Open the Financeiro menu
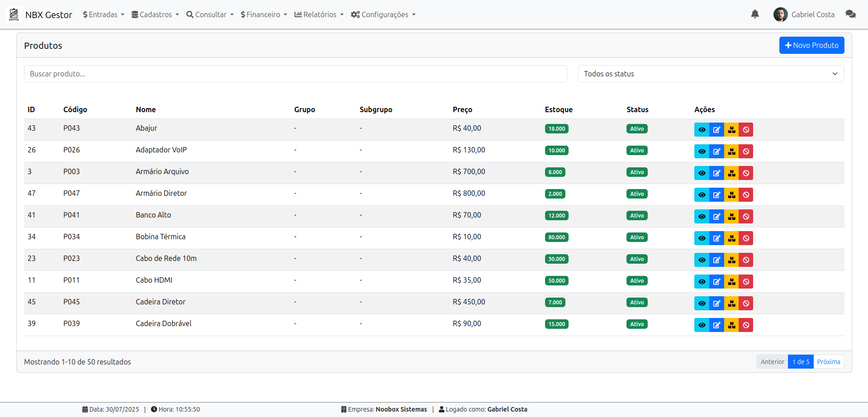Viewport: 868px width, 417px height. click(264, 14)
